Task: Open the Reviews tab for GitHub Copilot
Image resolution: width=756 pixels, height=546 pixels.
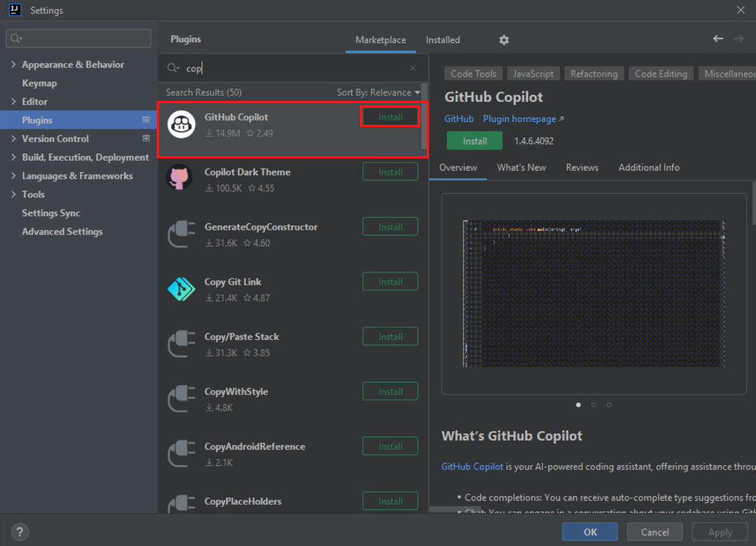Action: point(582,168)
